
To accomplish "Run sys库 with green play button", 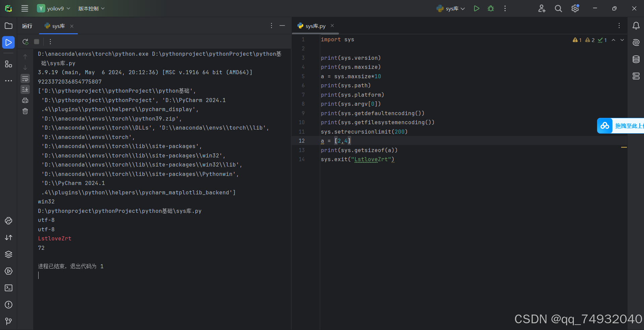I will tap(476, 8).
